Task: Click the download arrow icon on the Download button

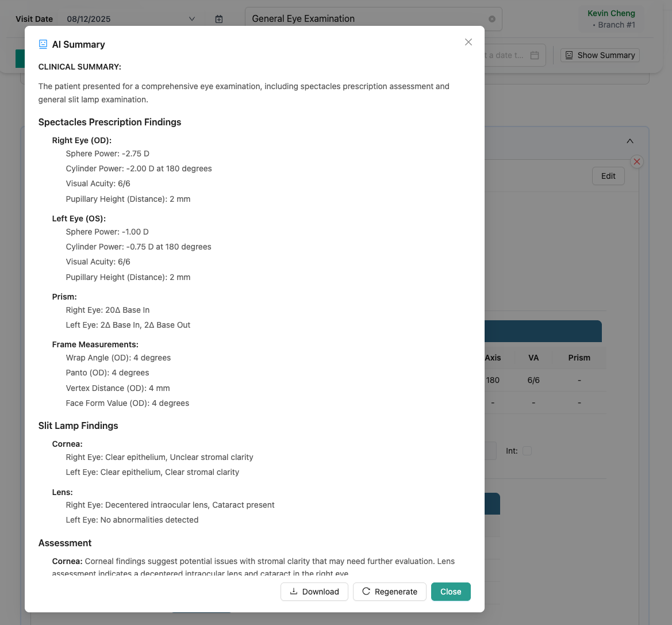Action: pos(295,591)
